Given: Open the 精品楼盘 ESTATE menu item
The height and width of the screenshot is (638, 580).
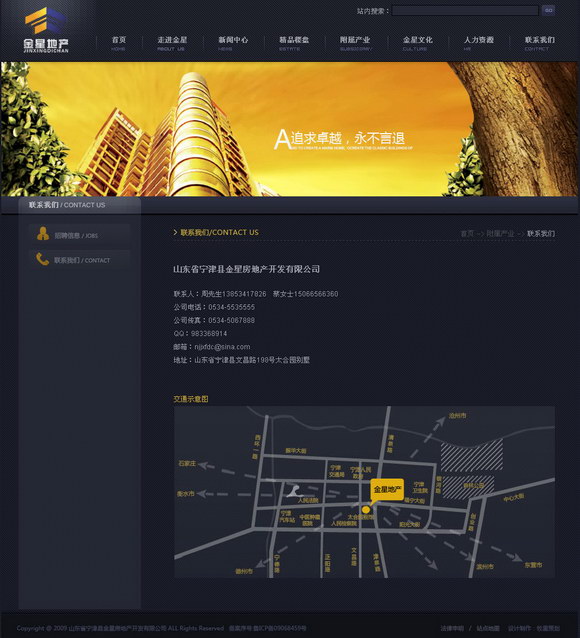Looking at the screenshot, I should [x=294, y=43].
